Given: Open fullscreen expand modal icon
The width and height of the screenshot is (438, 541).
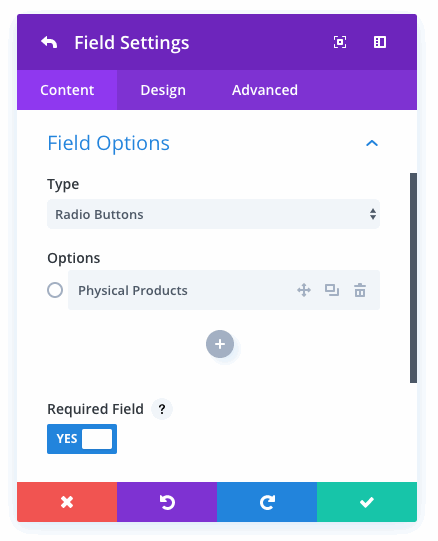Looking at the screenshot, I should coord(340,42).
